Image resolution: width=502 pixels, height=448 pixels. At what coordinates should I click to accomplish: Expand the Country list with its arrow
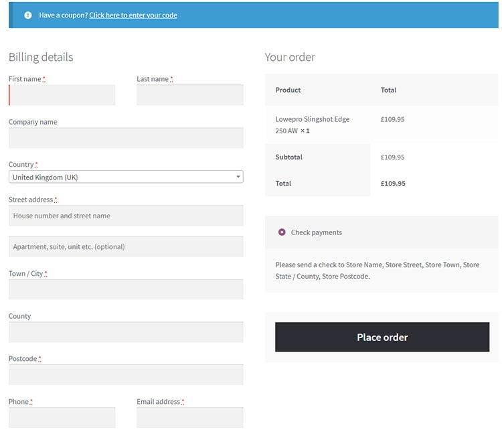pos(238,177)
